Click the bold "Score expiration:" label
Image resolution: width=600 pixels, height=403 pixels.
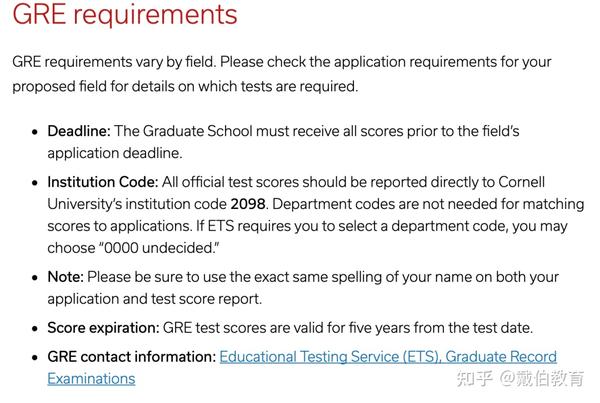(104, 328)
